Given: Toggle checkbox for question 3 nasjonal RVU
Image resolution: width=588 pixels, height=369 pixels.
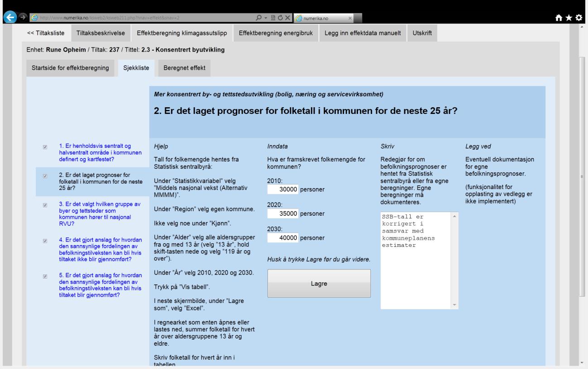Looking at the screenshot, I should [45, 205].
